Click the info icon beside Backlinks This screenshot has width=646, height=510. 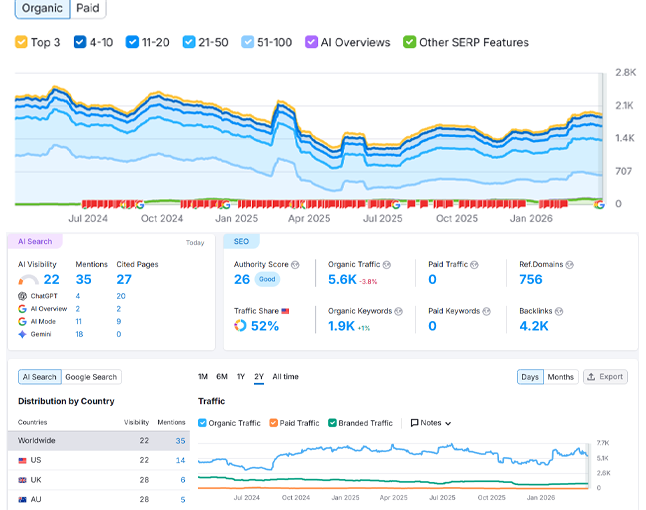click(x=558, y=311)
